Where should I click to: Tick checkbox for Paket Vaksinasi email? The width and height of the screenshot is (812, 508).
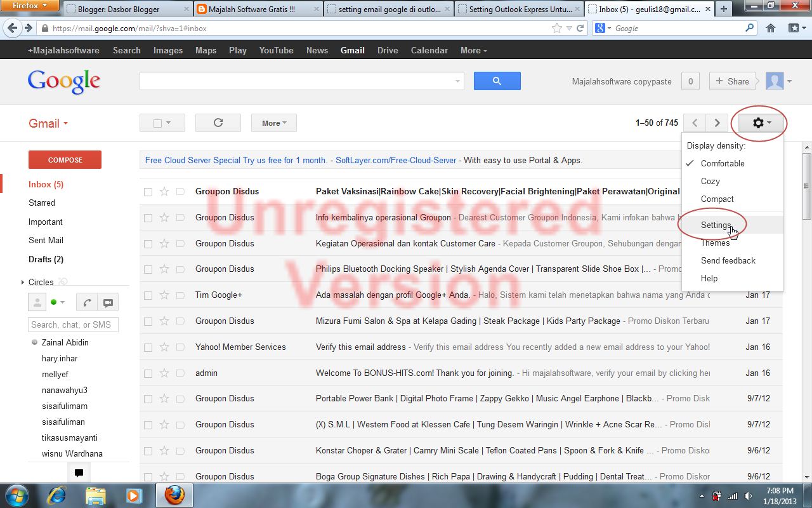click(x=148, y=192)
